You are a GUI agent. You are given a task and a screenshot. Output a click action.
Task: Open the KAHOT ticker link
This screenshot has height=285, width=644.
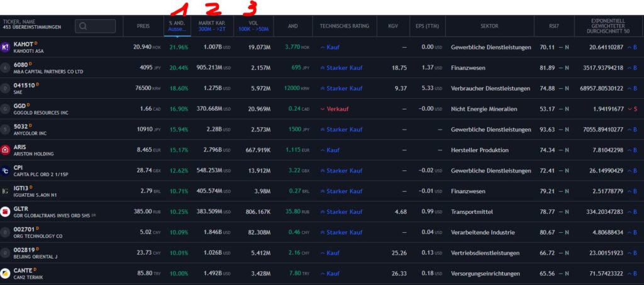coord(23,44)
